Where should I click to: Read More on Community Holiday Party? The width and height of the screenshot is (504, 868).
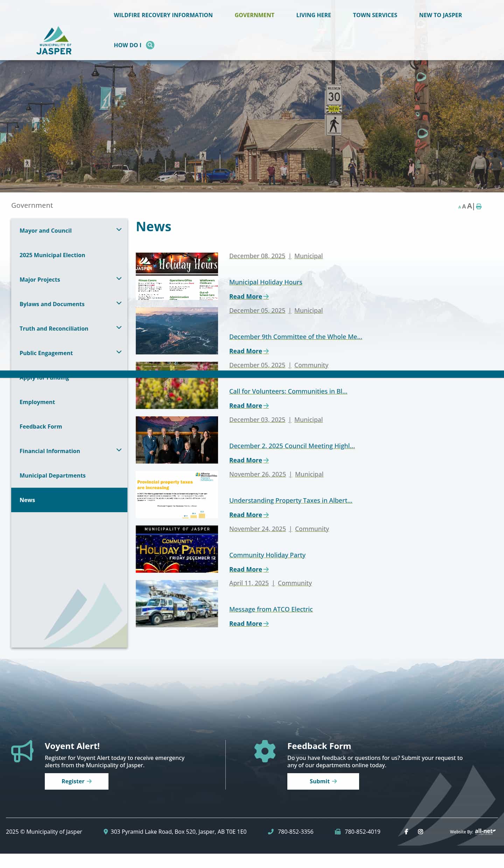tap(249, 569)
